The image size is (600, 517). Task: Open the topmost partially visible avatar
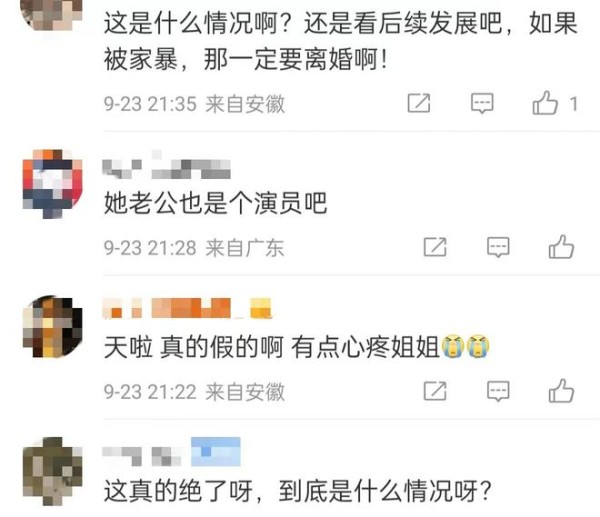click(x=52, y=15)
